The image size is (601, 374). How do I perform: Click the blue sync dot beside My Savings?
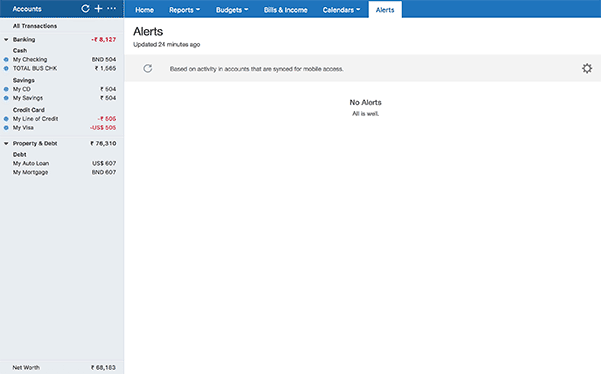6,98
